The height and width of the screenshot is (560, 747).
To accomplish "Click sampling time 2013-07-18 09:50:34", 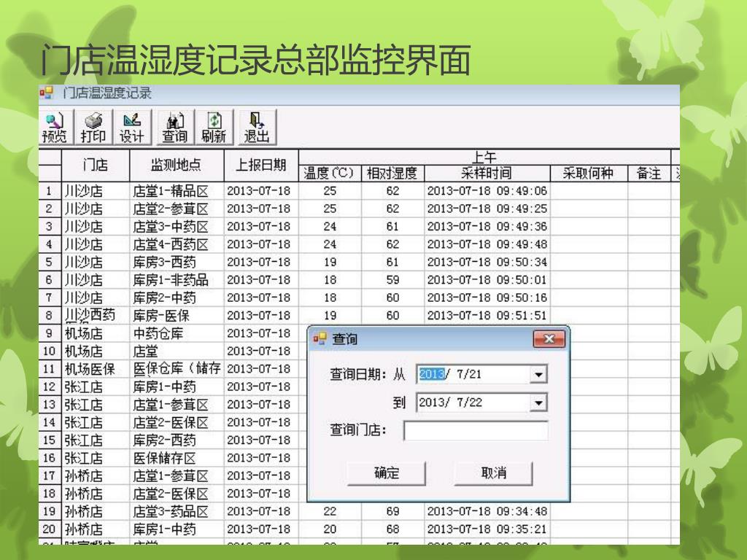I will pos(487,262).
